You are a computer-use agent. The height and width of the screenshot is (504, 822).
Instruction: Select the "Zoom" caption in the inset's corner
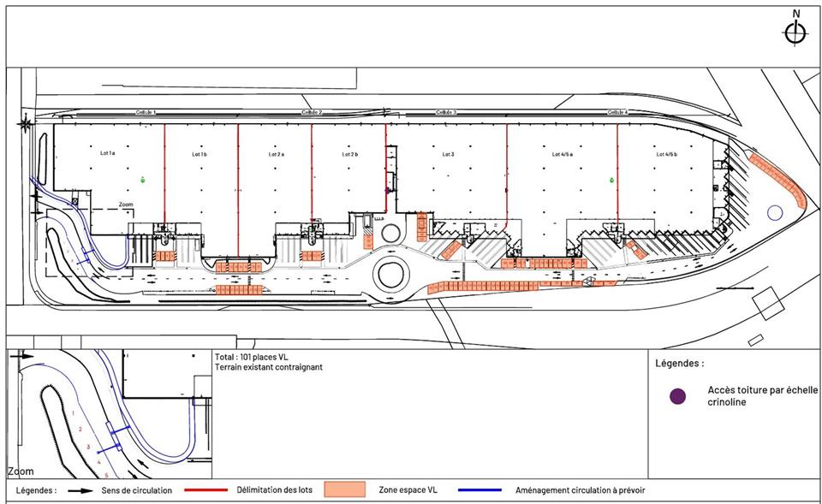(21, 471)
